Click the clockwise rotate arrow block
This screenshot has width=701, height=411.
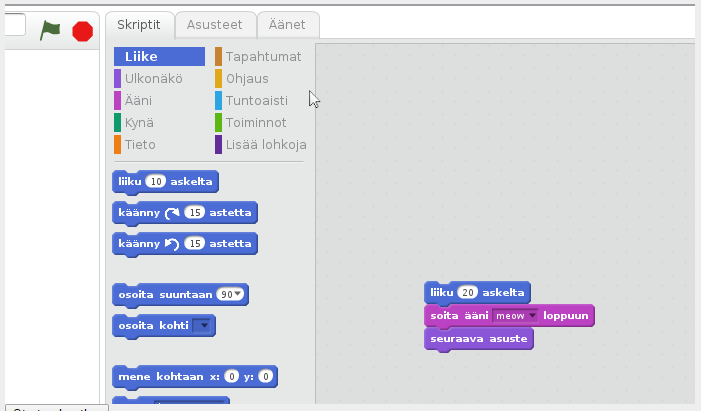point(172,213)
